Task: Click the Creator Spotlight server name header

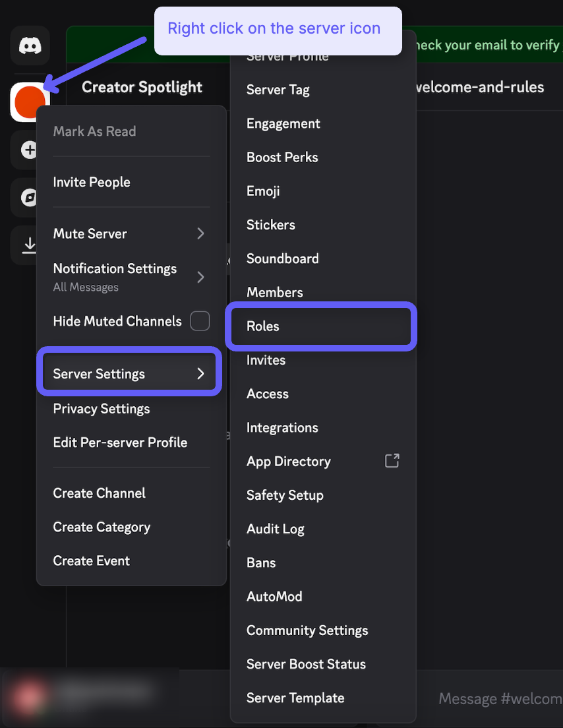Action: click(142, 87)
